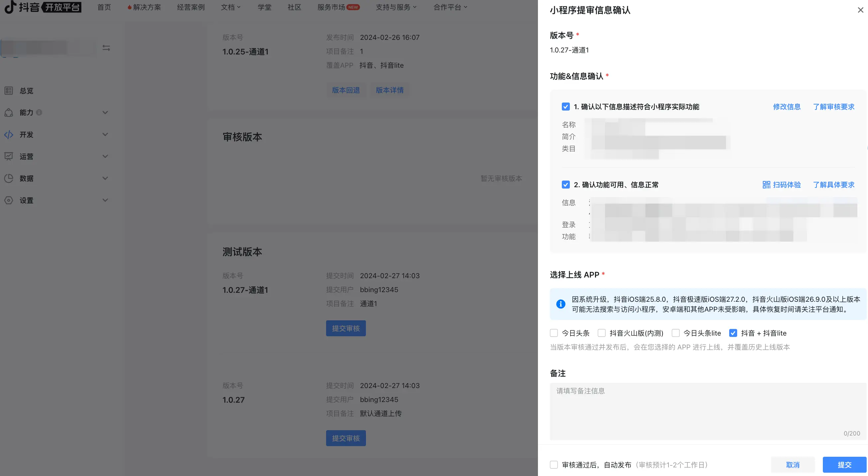The width and height of the screenshot is (868, 476).
Task: Click the Douyin logo icon
Action: [10, 7]
